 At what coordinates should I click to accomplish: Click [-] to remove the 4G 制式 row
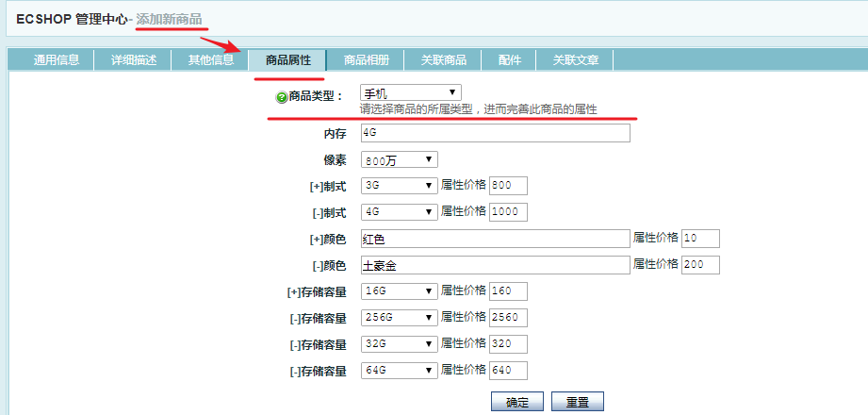pyautogui.click(x=316, y=212)
